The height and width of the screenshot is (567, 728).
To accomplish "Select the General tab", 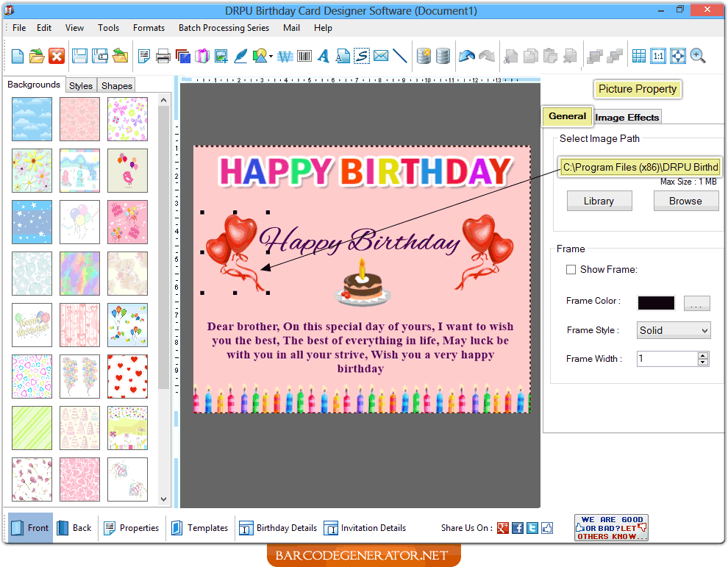I will tap(567, 116).
